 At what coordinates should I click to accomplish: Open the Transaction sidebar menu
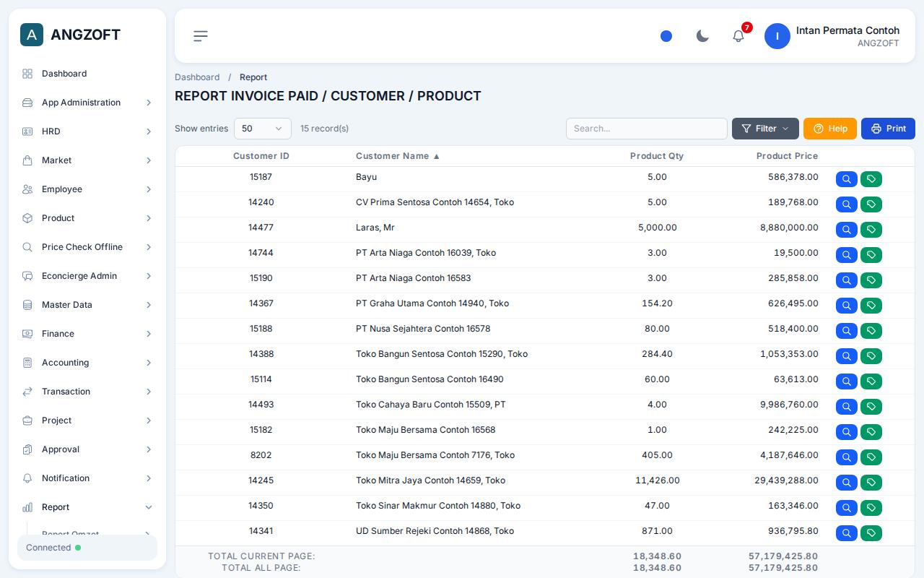[87, 392]
